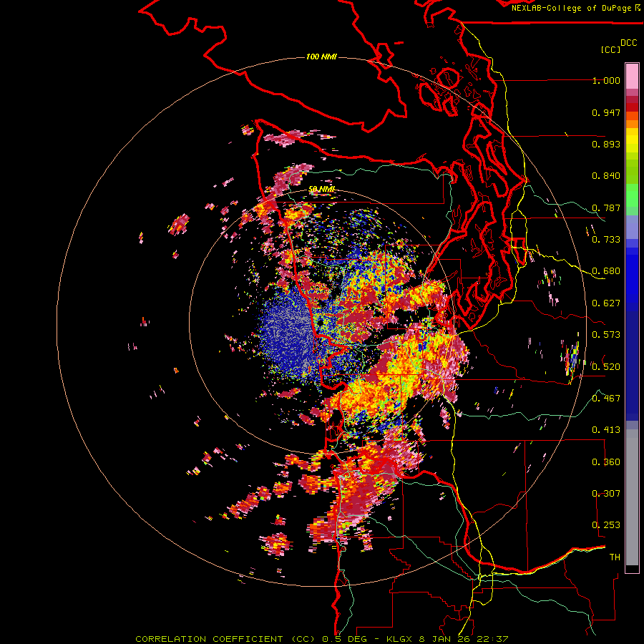Click the [CC] legend unit label
This screenshot has height=644, width=644.
pyautogui.click(x=611, y=49)
